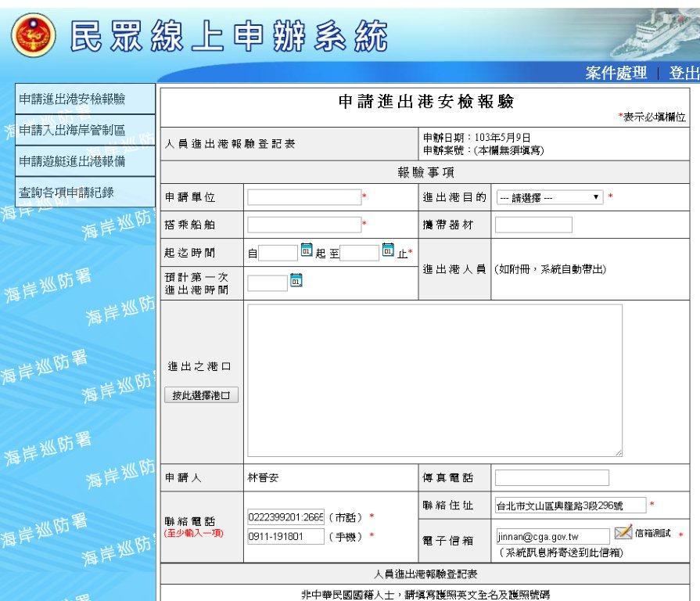Click the mailbox test envelope icon

click(x=623, y=534)
